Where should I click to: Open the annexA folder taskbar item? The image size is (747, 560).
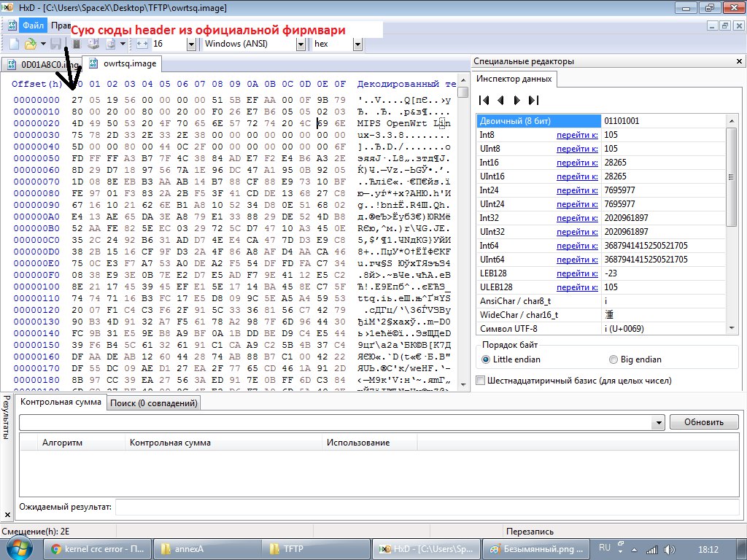(x=207, y=549)
